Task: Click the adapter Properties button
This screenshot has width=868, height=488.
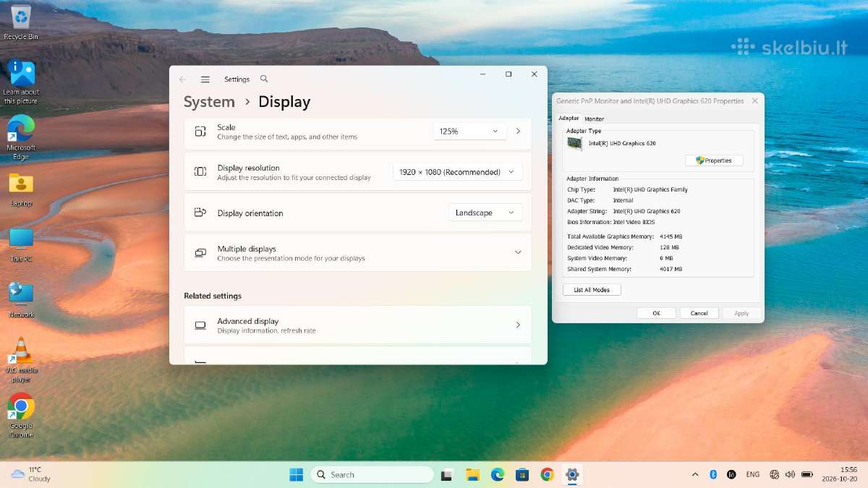Action: coord(714,160)
